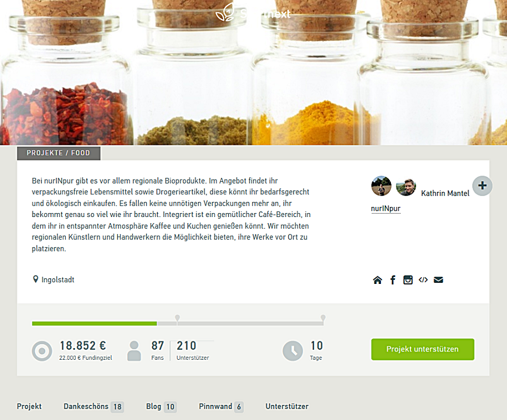
Task: Click the embed code icon
Action: pos(423,279)
